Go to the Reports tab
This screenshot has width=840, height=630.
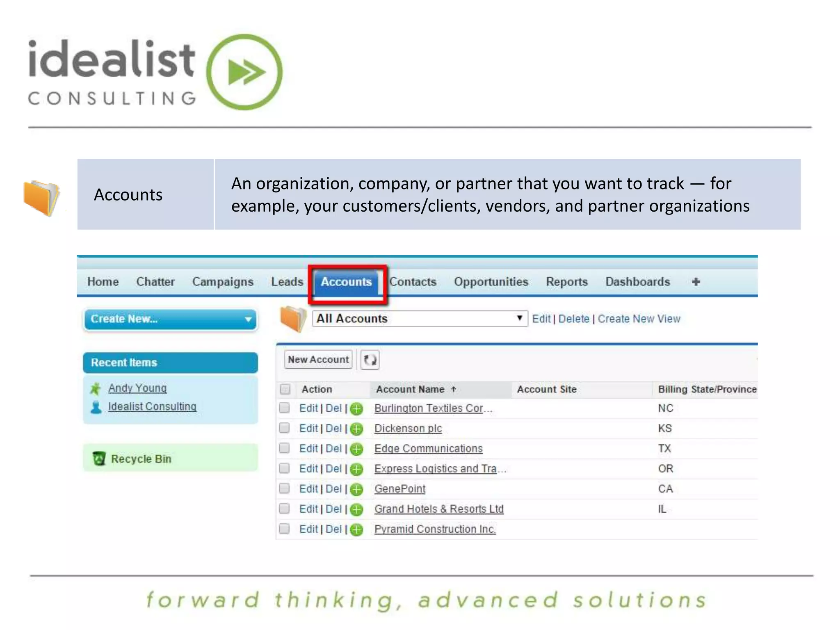[x=567, y=282]
